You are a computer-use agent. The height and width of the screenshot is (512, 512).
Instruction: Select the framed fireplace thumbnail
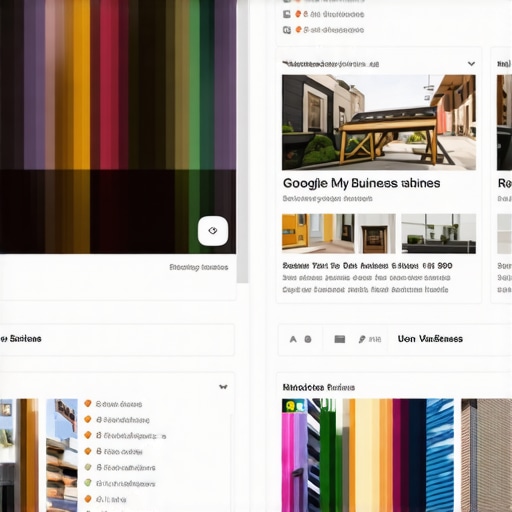click(x=375, y=234)
